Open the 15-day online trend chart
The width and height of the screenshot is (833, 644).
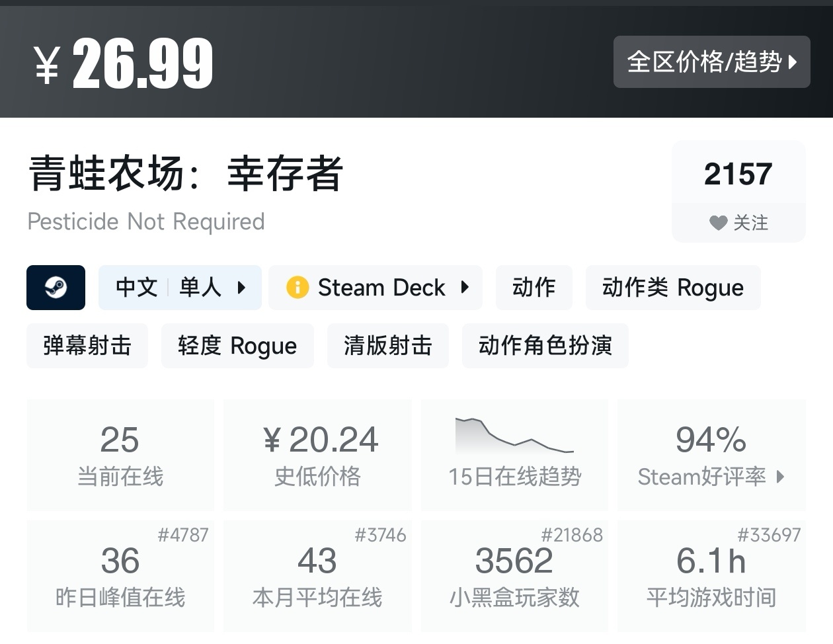(x=514, y=454)
